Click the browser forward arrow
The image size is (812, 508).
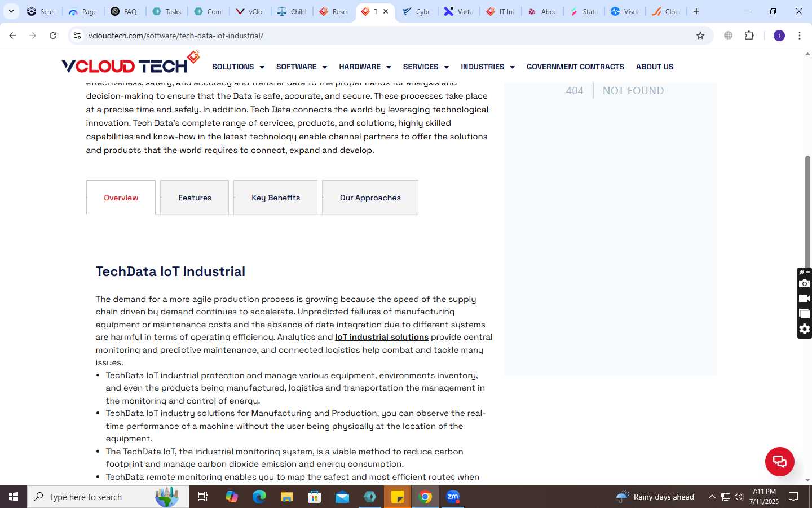(33, 36)
